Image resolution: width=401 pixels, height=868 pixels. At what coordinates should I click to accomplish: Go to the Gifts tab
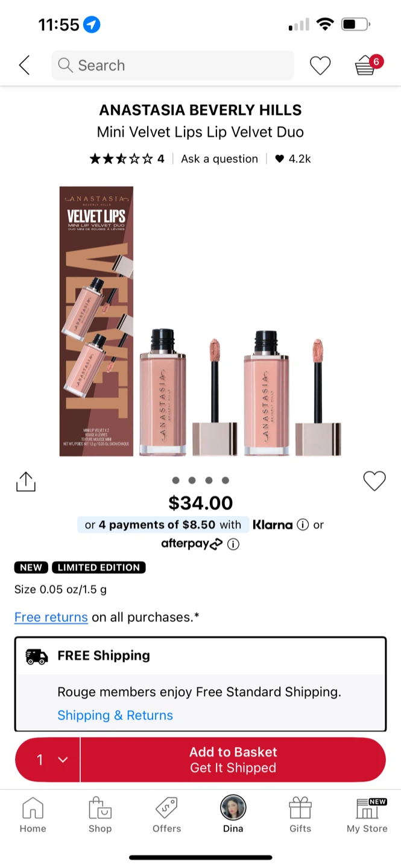coord(300,815)
